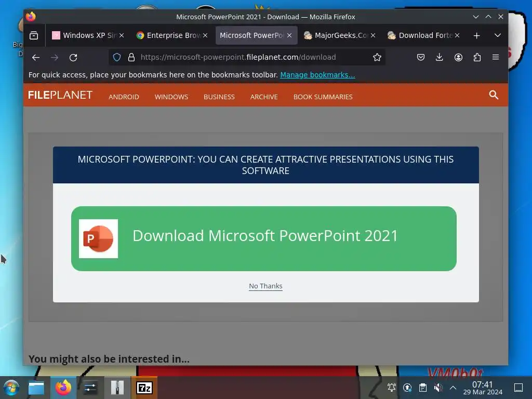Open the file manager from taskbar
Screen dimensions: 532x399
36,388
